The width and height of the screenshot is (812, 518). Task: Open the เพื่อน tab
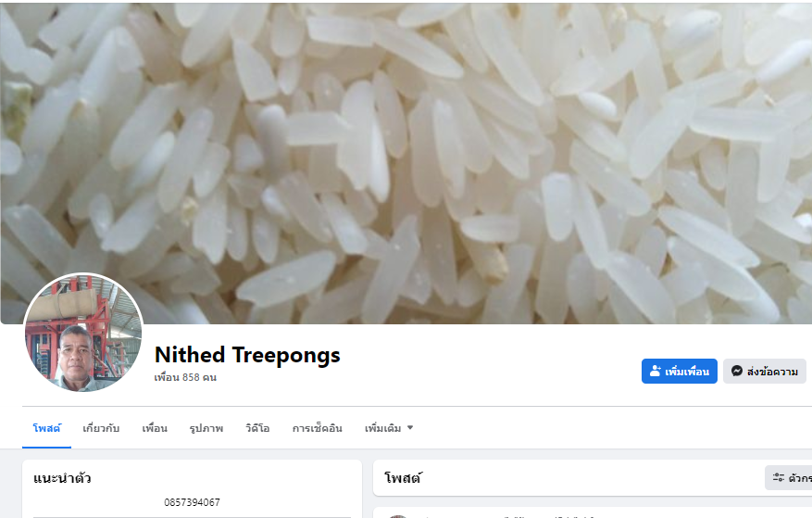click(155, 428)
